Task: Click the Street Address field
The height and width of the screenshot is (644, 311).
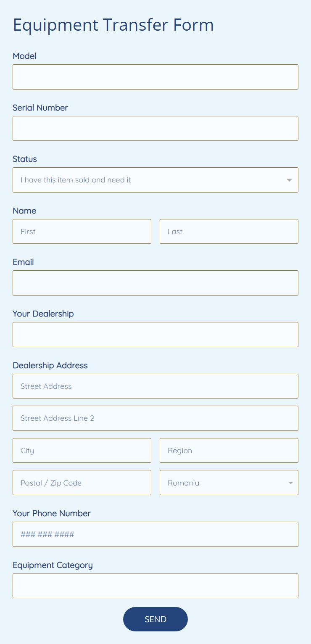Action: [155, 386]
